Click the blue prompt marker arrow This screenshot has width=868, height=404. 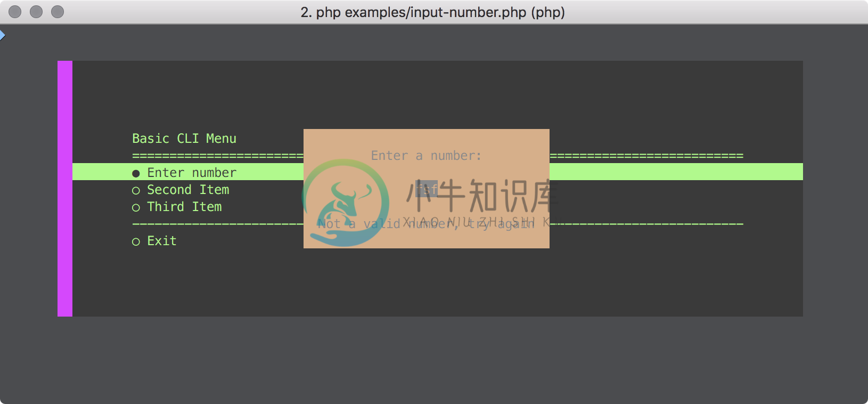click(2, 36)
